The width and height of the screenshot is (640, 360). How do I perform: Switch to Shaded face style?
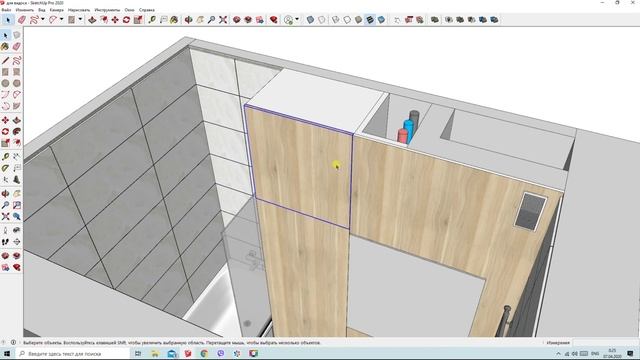click(x=358, y=20)
